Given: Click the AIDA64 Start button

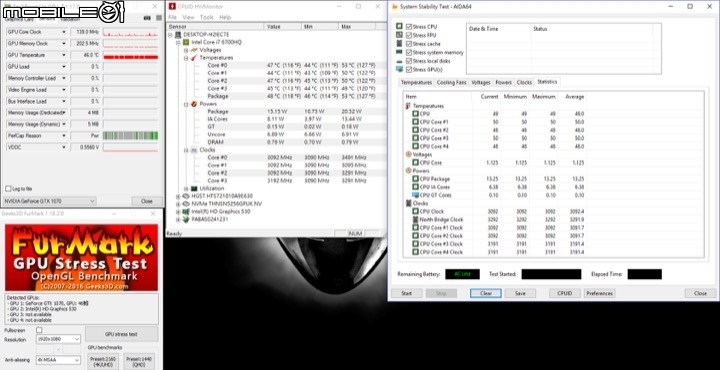Looking at the screenshot, I should point(406,293).
